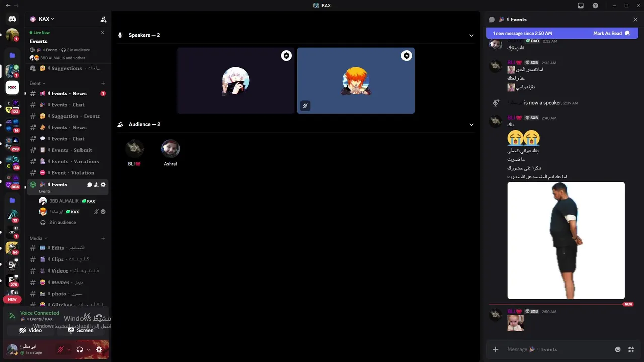
Task: Share your screen with Screen button
Action: (81, 330)
